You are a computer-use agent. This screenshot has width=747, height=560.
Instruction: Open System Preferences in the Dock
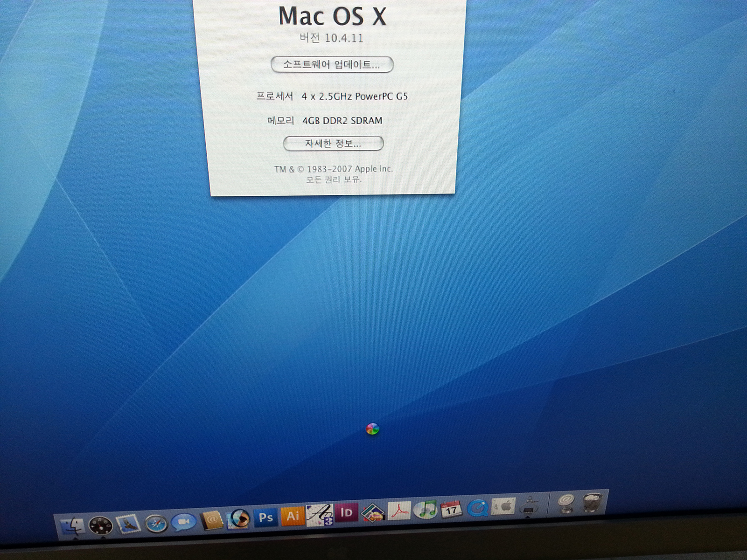(x=503, y=506)
